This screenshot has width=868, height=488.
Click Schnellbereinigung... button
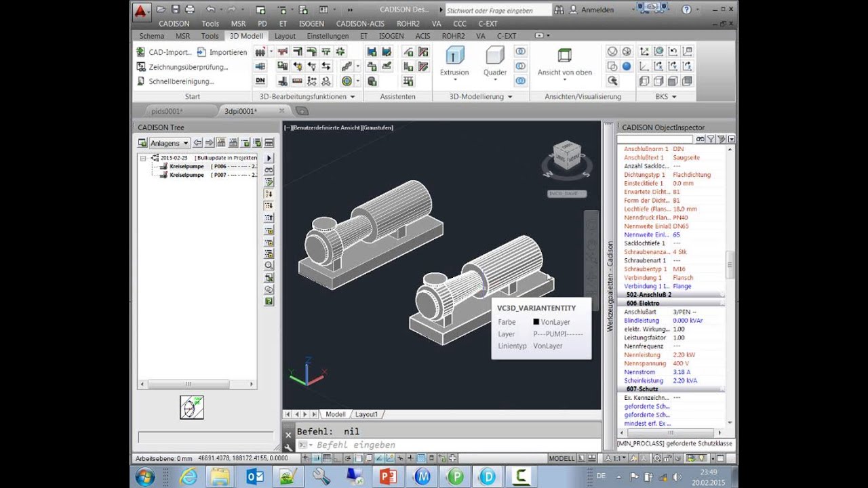175,81
